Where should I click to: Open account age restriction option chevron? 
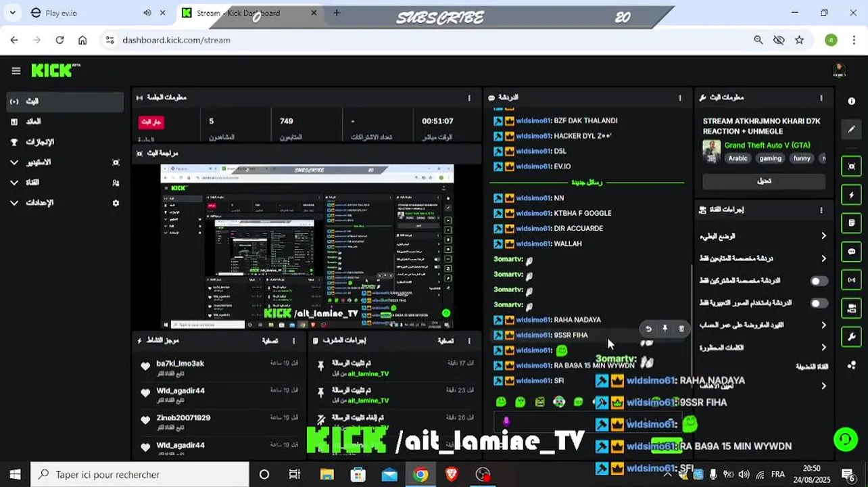(x=823, y=325)
